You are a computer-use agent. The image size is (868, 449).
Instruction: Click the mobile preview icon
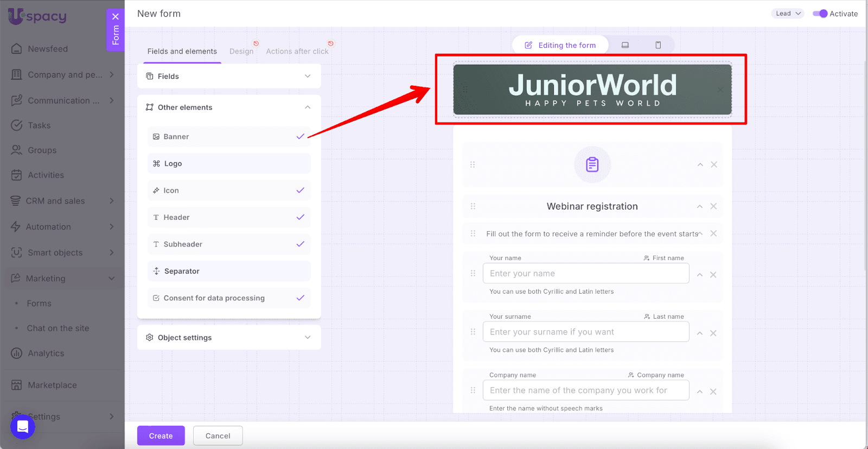[x=658, y=45]
